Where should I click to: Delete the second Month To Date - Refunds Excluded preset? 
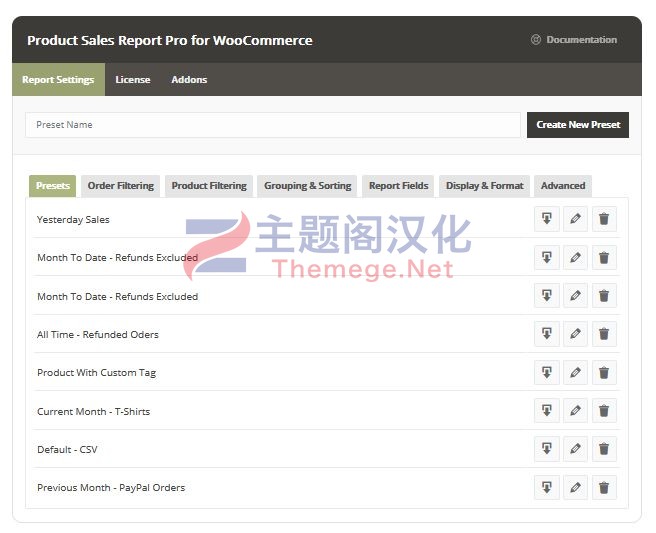click(604, 295)
